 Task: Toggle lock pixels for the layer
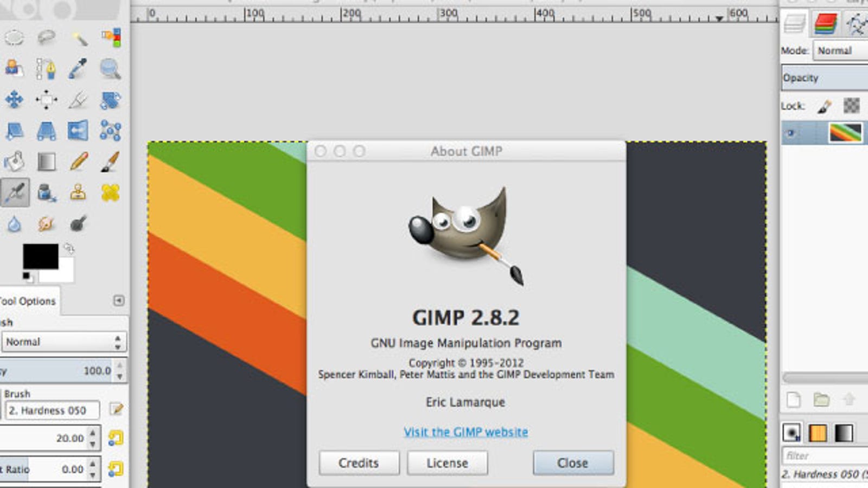tap(825, 106)
